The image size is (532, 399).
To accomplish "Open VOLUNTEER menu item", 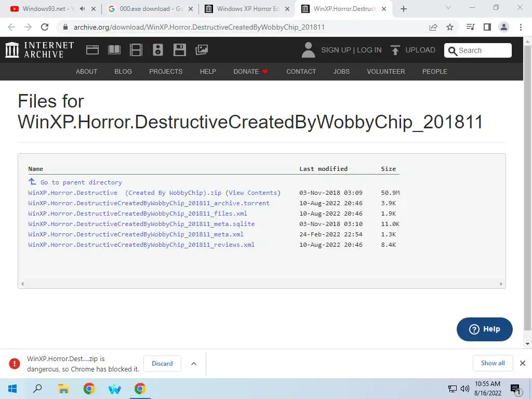I will [386, 72].
